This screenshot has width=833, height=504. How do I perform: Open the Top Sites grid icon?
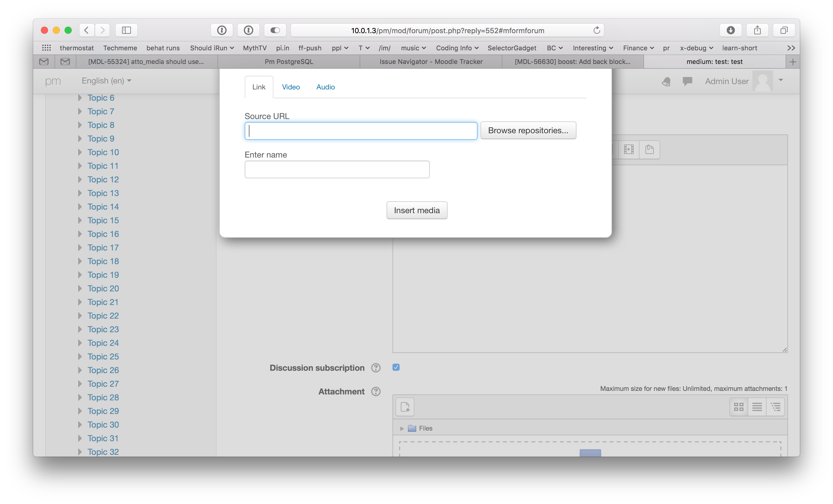coord(46,48)
